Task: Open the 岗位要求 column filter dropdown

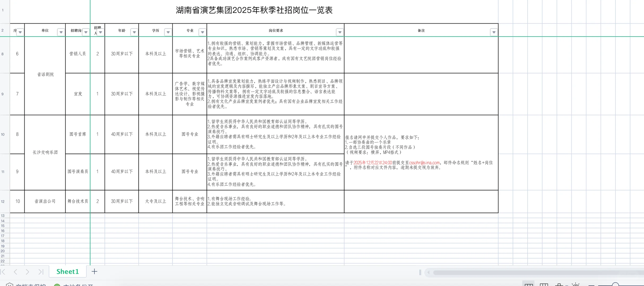Action: tap(340, 32)
